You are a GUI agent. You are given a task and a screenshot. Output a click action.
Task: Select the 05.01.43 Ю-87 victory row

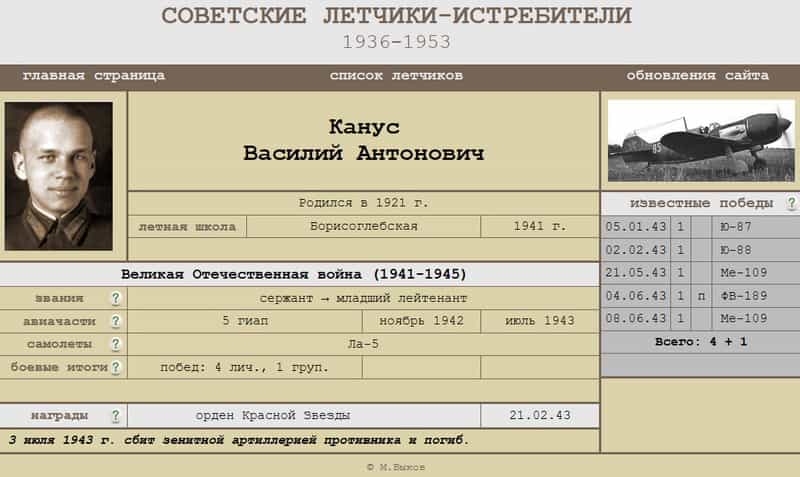699,227
